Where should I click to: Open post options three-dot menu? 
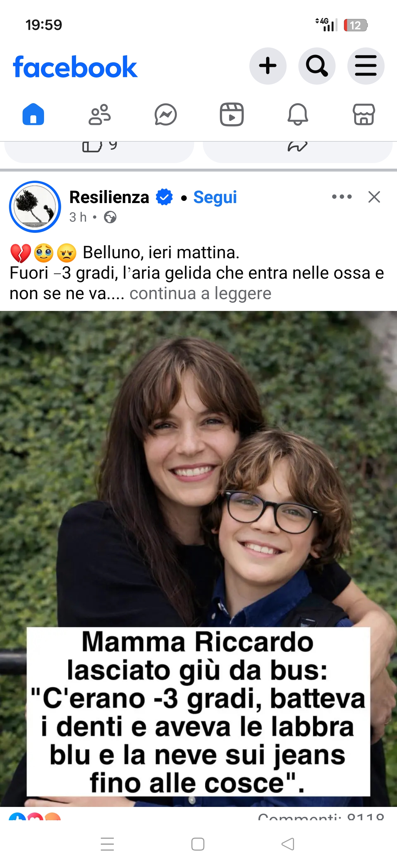click(342, 197)
